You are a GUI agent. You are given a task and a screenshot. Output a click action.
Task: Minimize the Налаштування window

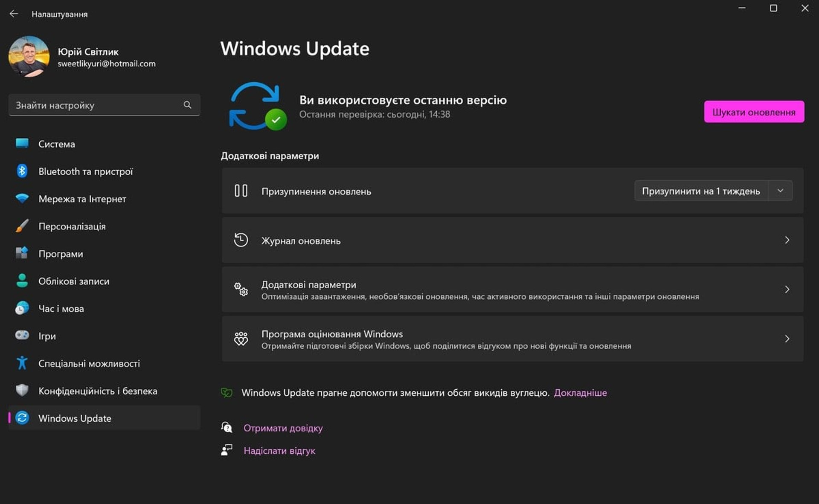[742, 8]
